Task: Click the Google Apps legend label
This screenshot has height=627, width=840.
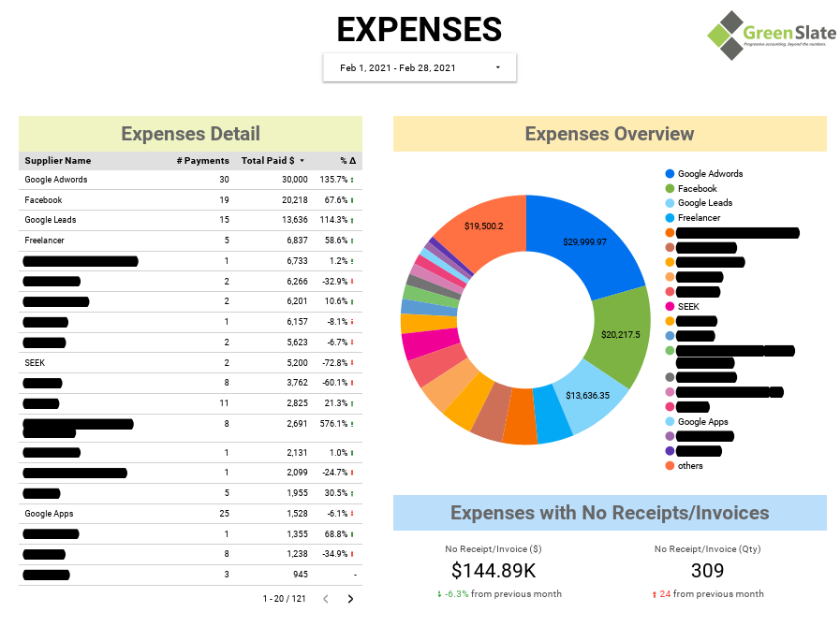Action: (703, 421)
